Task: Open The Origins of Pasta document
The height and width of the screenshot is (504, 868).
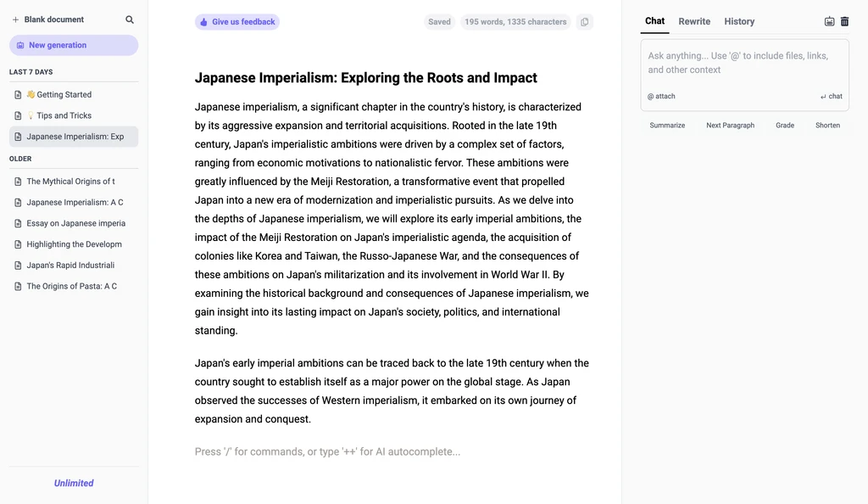Action: pyautogui.click(x=72, y=286)
